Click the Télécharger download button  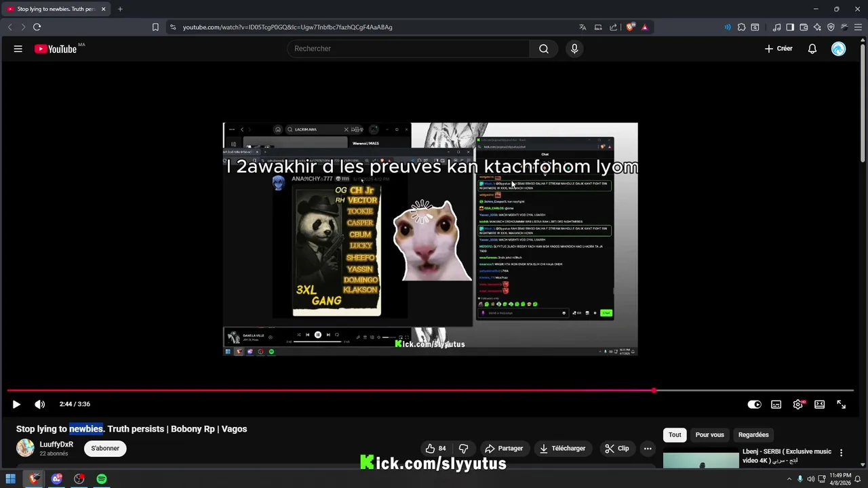[x=562, y=449]
